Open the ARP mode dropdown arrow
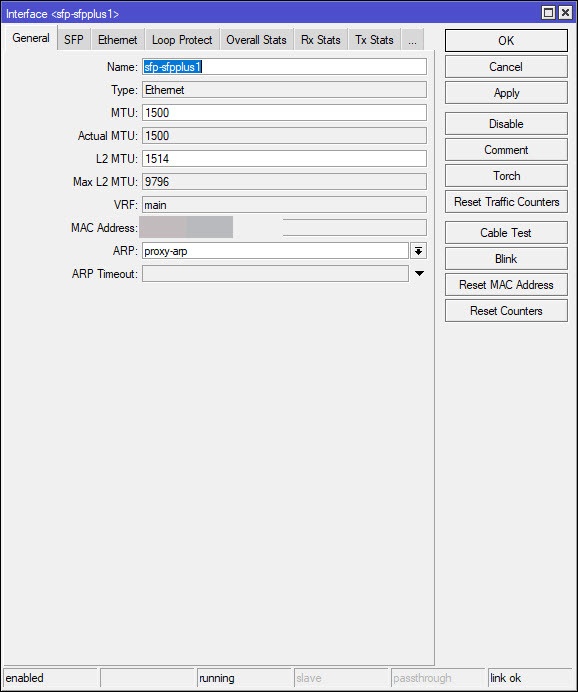The image size is (578, 692). 418,251
